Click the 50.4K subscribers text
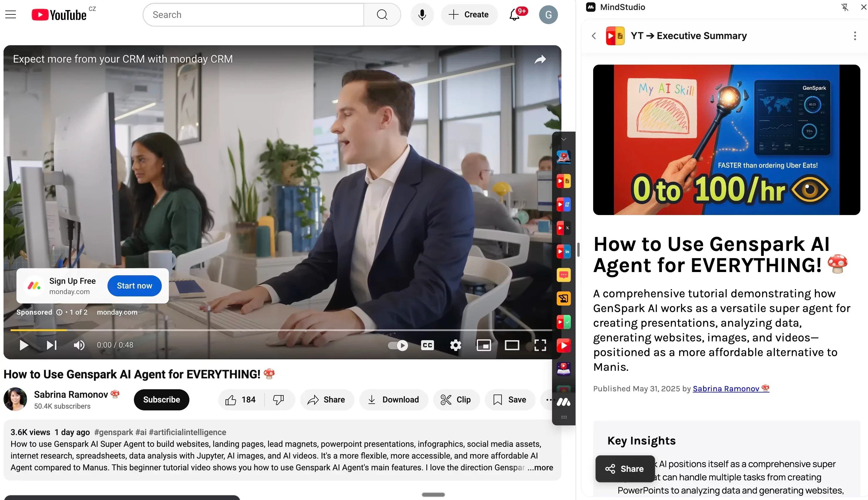 coord(62,406)
